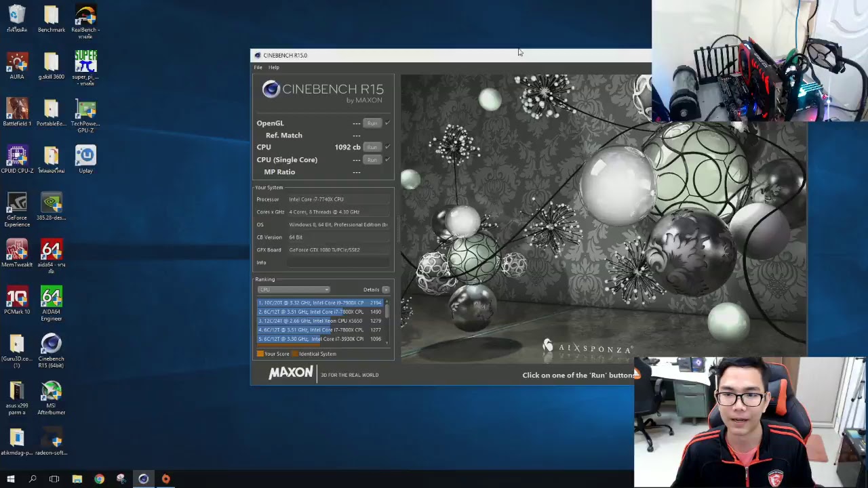Launch Cinebench R15 (64bit) desktop shortcut
The height and width of the screenshot is (488, 868).
[x=52, y=350]
